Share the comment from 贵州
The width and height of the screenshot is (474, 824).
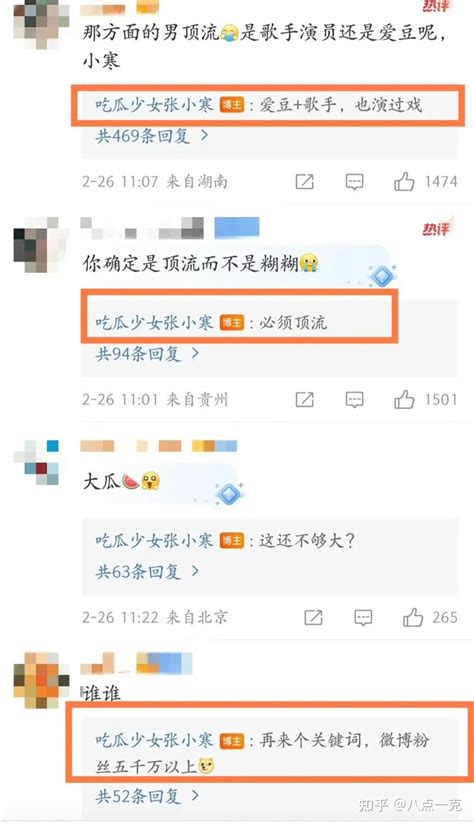pyautogui.click(x=304, y=400)
